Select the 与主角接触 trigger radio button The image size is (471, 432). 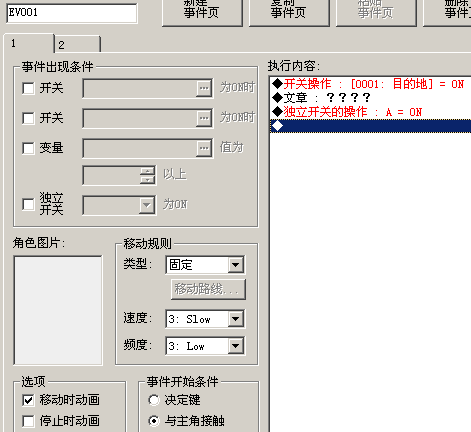[154, 421]
